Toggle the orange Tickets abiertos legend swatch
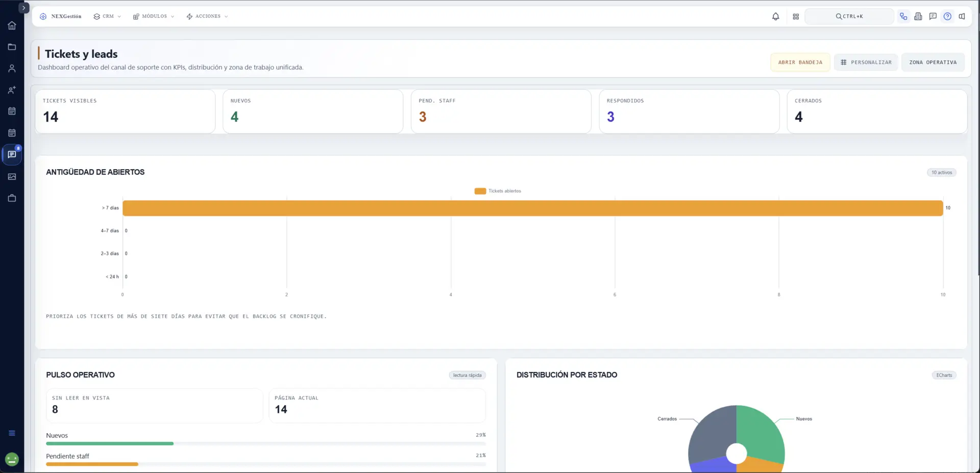980x473 pixels. pos(480,191)
